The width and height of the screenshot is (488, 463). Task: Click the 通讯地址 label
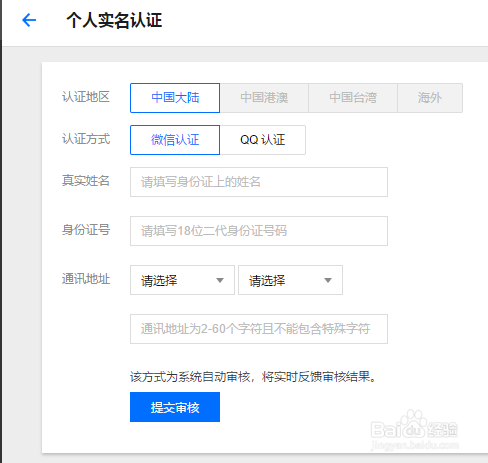click(86, 279)
